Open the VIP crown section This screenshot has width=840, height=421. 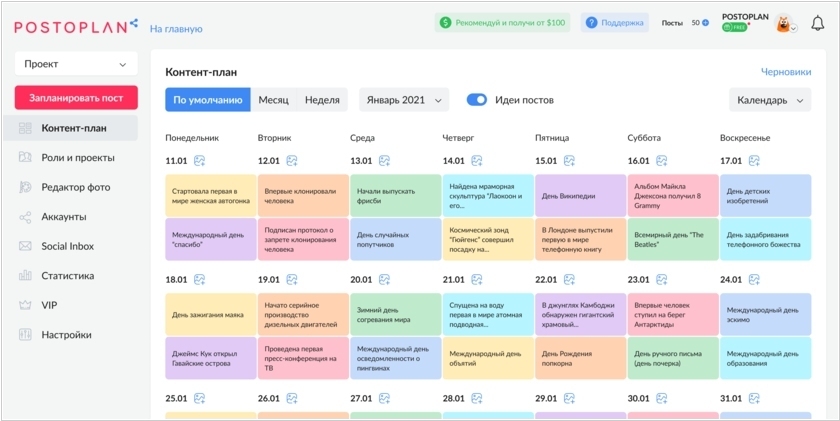click(x=49, y=305)
